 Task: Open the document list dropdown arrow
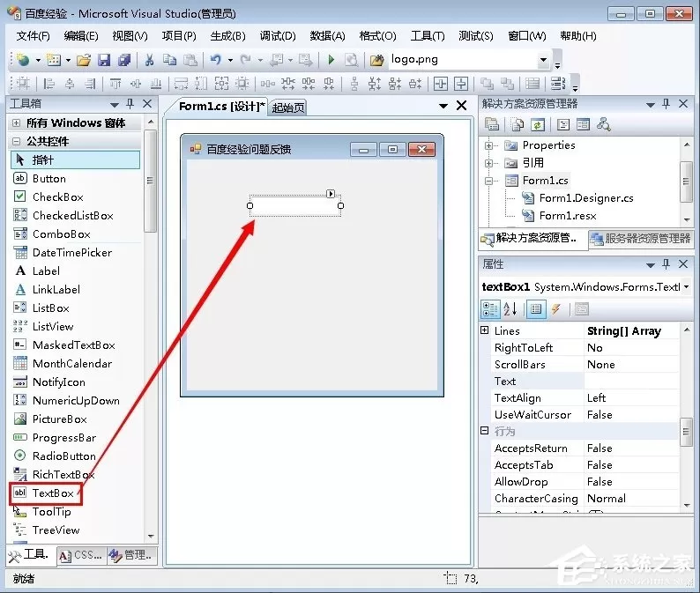pos(443,107)
